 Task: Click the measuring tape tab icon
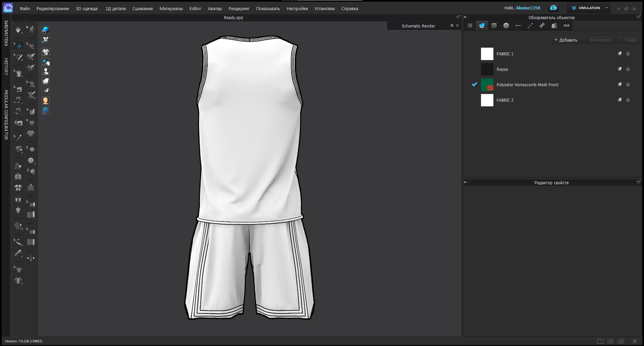(566, 25)
